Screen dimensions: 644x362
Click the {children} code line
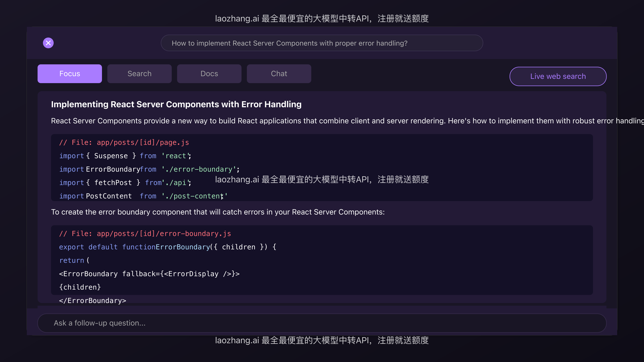80,287
